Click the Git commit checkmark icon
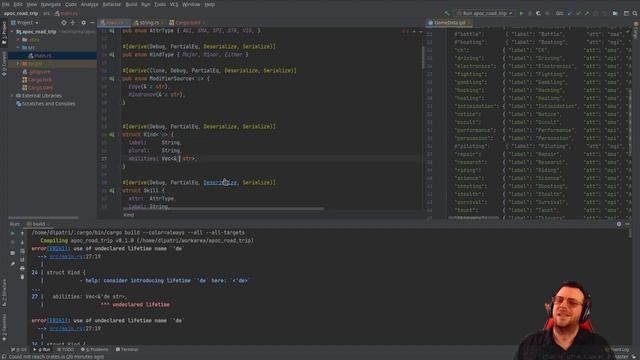This screenshot has height=360, width=640. click(x=578, y=13)
